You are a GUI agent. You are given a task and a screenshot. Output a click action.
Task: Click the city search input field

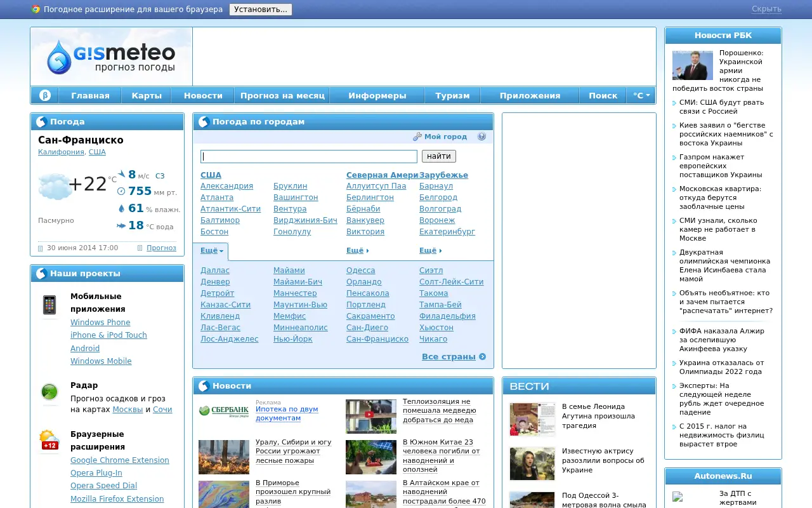pos(309,156)
